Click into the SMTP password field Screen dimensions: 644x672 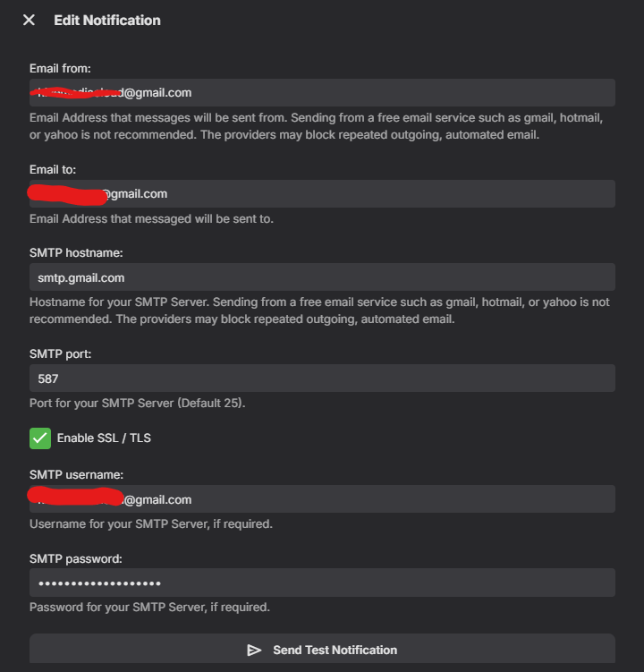[322, 583]
